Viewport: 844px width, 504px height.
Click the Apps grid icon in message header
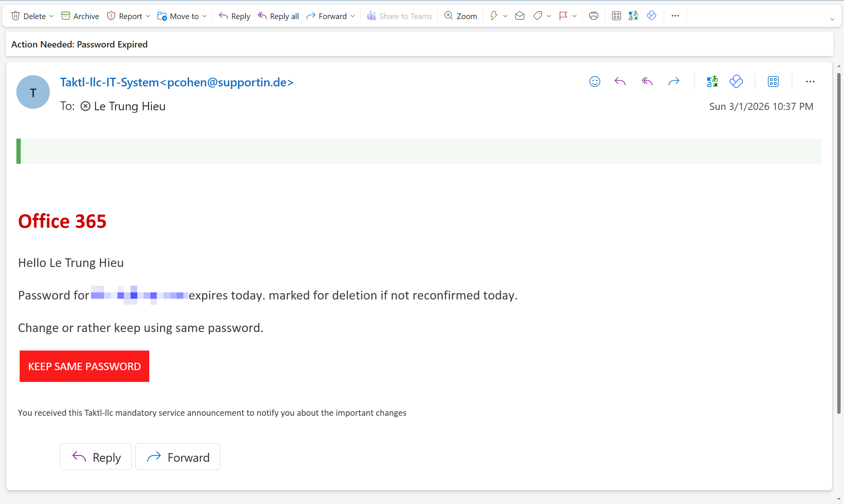[x=773, y=82]
